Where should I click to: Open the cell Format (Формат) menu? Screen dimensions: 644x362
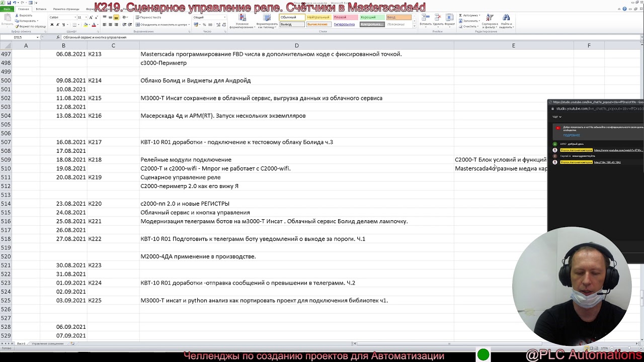point(449,20)
